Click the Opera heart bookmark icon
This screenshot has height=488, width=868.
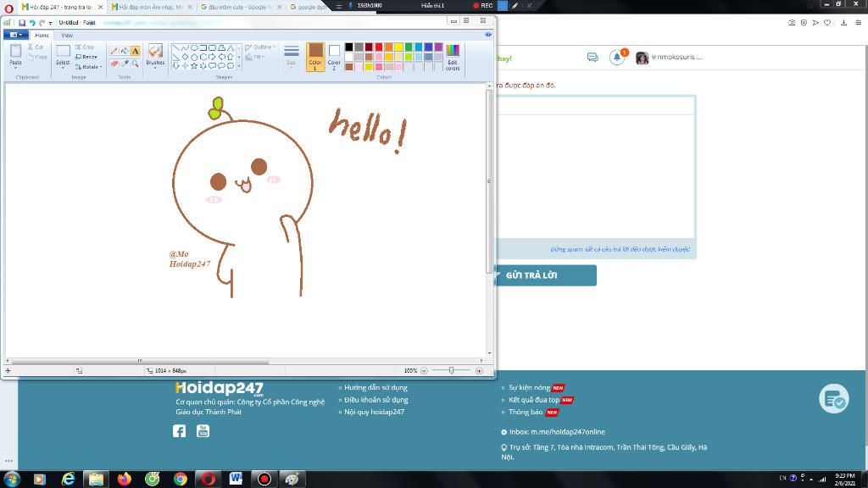827,23
